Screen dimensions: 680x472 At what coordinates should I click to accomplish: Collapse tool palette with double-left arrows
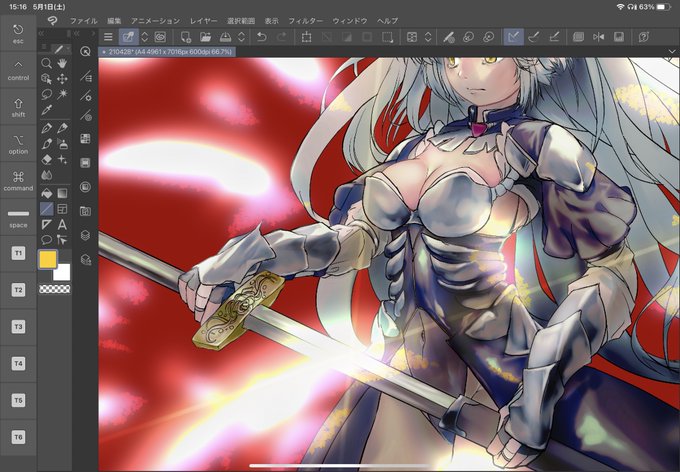tap(42, 33)
